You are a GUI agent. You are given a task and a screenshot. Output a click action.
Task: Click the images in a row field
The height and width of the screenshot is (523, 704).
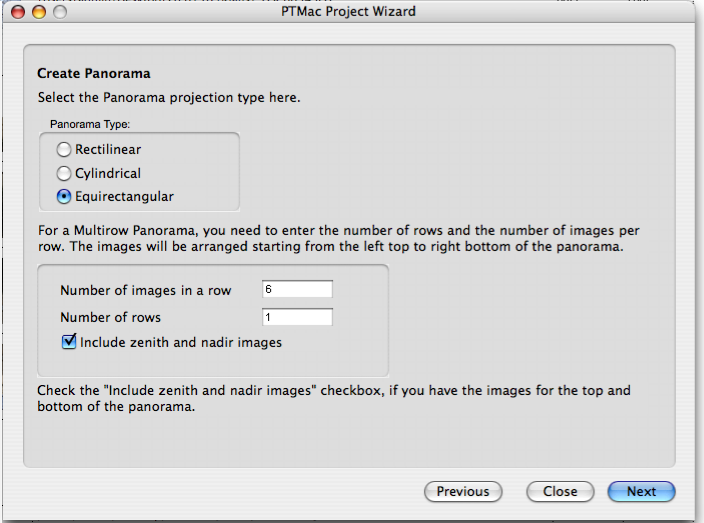[x=296, y=290]
